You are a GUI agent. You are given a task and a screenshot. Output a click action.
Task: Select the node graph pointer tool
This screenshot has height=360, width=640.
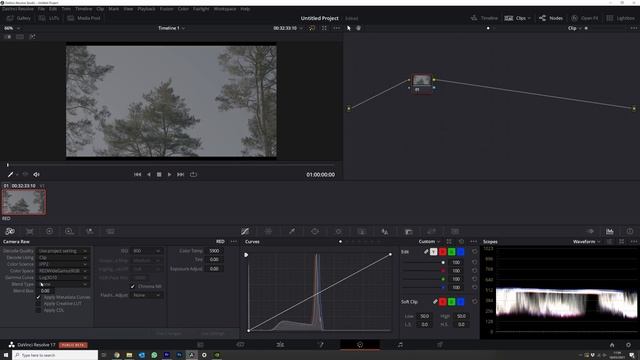pyautogui.click(x=349, y=28)
